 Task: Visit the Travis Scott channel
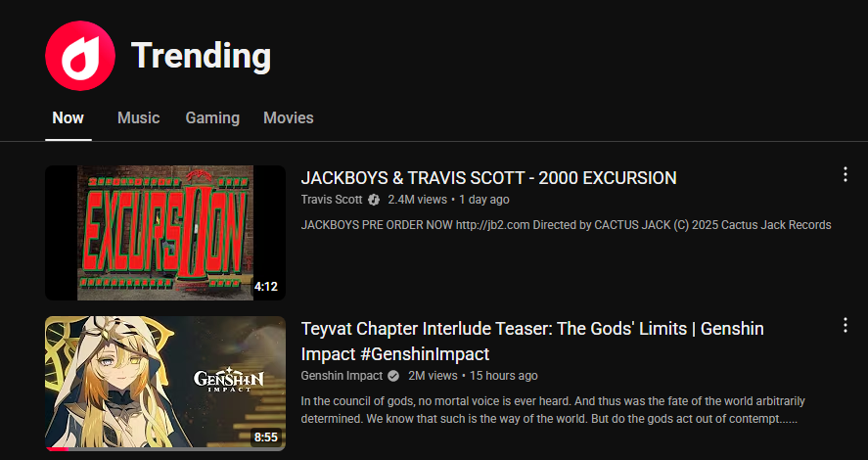pyautogui.click(x=332, y=200)
